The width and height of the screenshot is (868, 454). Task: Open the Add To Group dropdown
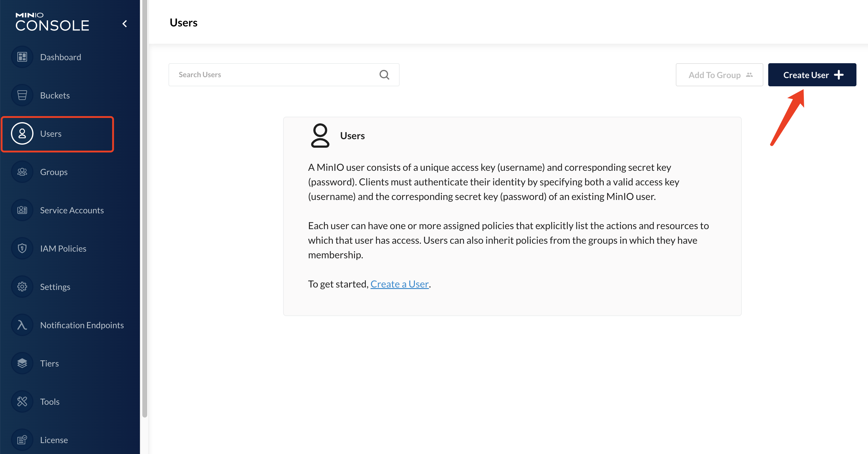(719, 75)
